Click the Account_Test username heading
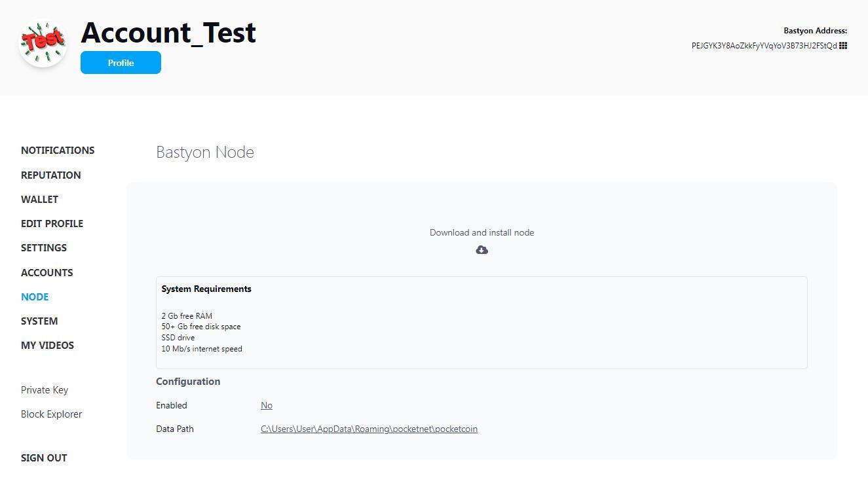Screen dimensions: 868x485 168,31
